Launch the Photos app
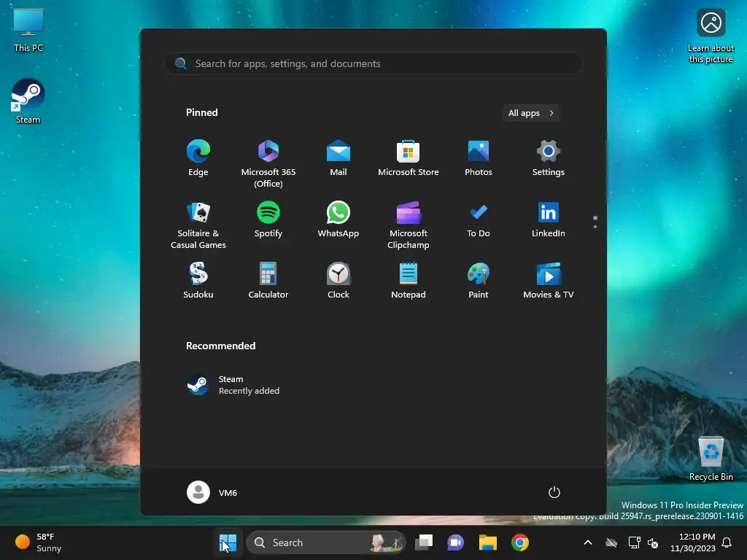This screenshot has width=747, height=560. coord(479,158)
